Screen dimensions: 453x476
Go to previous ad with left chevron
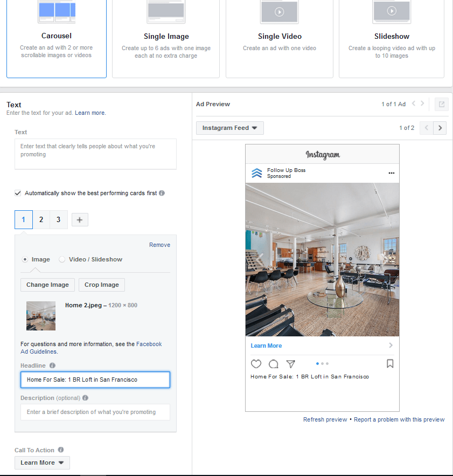(x=414, y=104)
